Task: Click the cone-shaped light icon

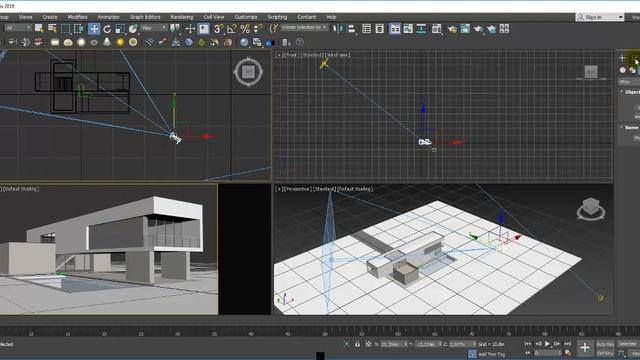Action: (x=107, y=42)
